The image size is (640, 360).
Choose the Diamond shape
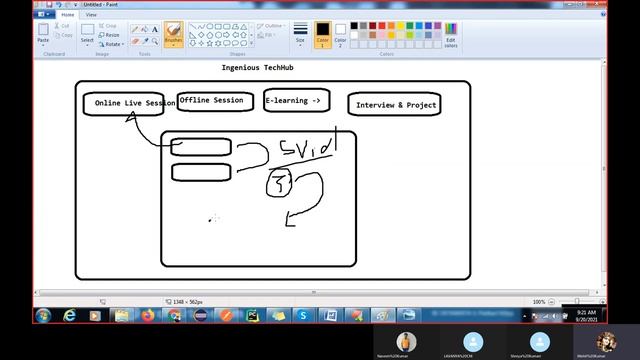pyautogui.click(x=201, y=35)
